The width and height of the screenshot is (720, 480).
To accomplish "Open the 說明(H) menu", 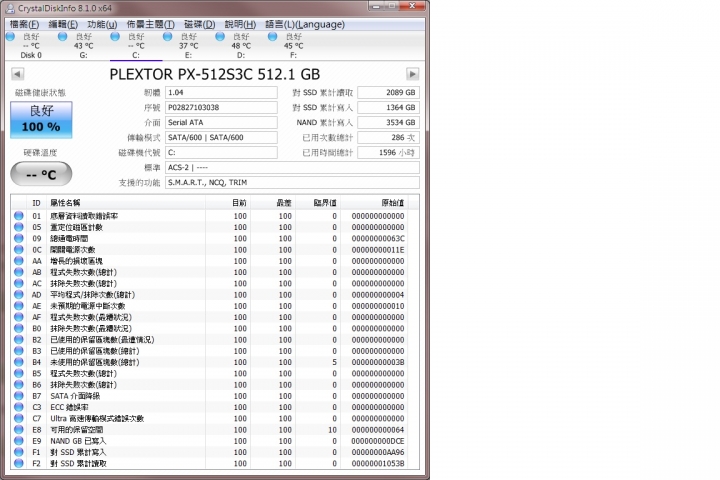I will pyautogui.click(x=240, y=24).
